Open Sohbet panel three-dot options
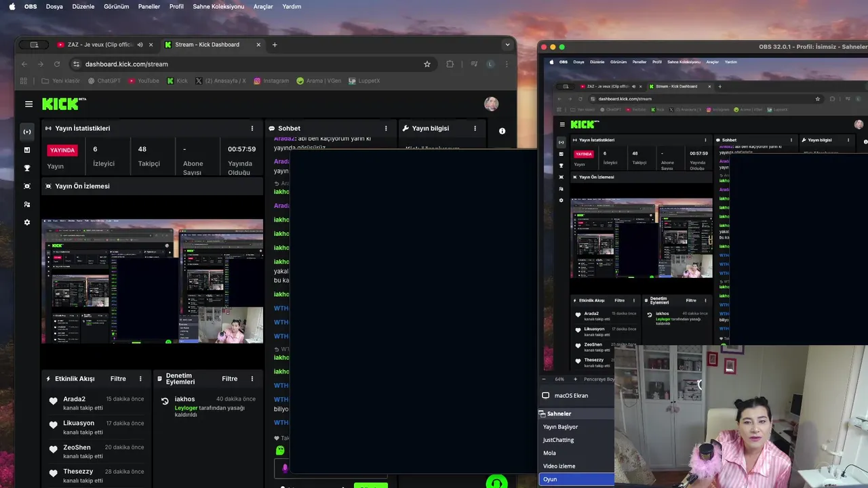Image resolution: width=868 pixels, height=488 pixels. [386, 128]
